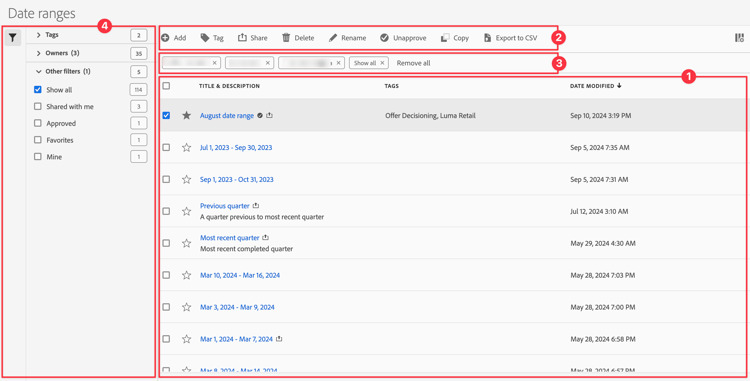Click the count badge 114 next to Show all
750x381 pixels.
(138, 89)
